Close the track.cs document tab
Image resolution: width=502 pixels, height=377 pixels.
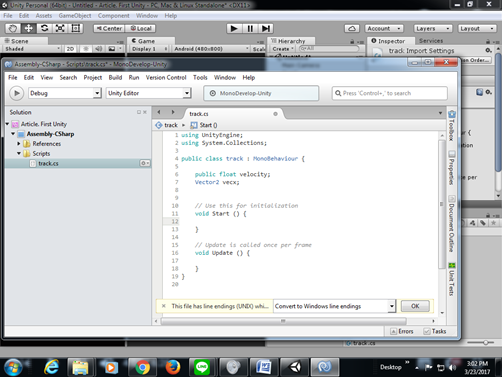point(275,114)
